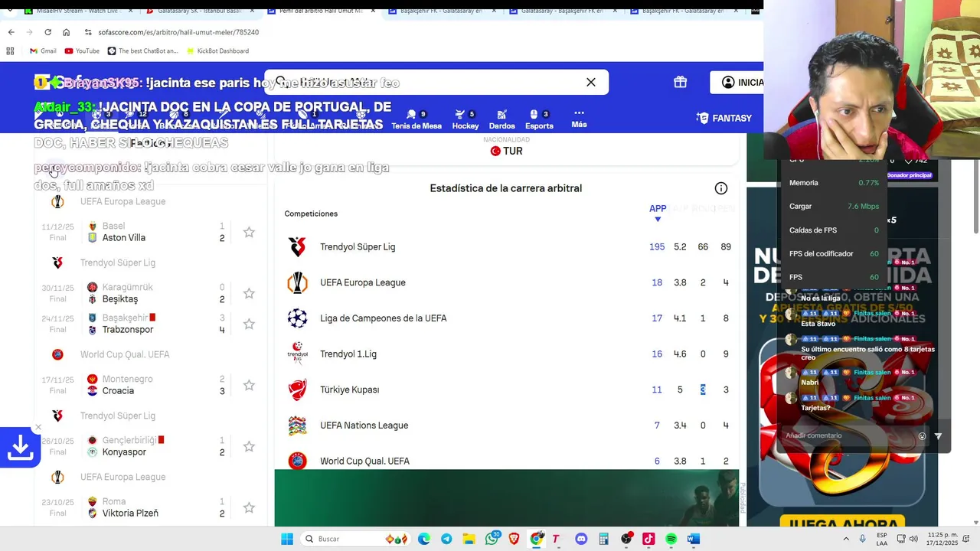This screenshot has height=551, width=980.
Task: Open the gift rewards icon
Action: (x=680, y=82)
